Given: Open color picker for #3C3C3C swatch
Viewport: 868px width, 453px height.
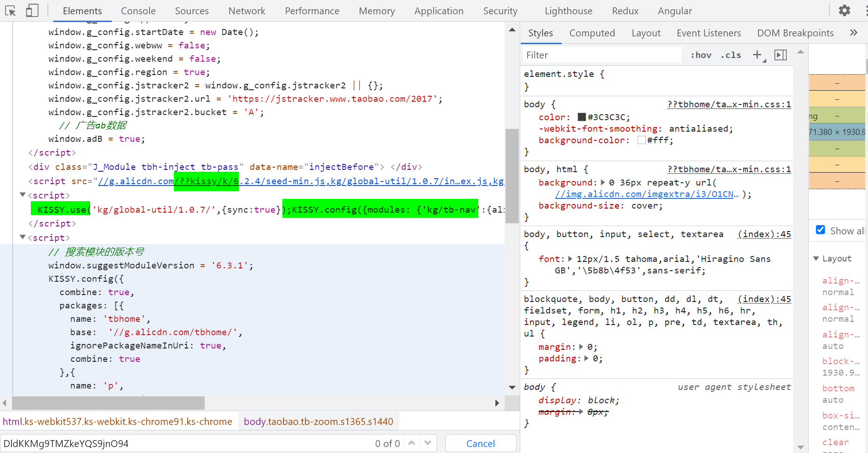Looking at the screenshot, I should click(x=582, y=117).
